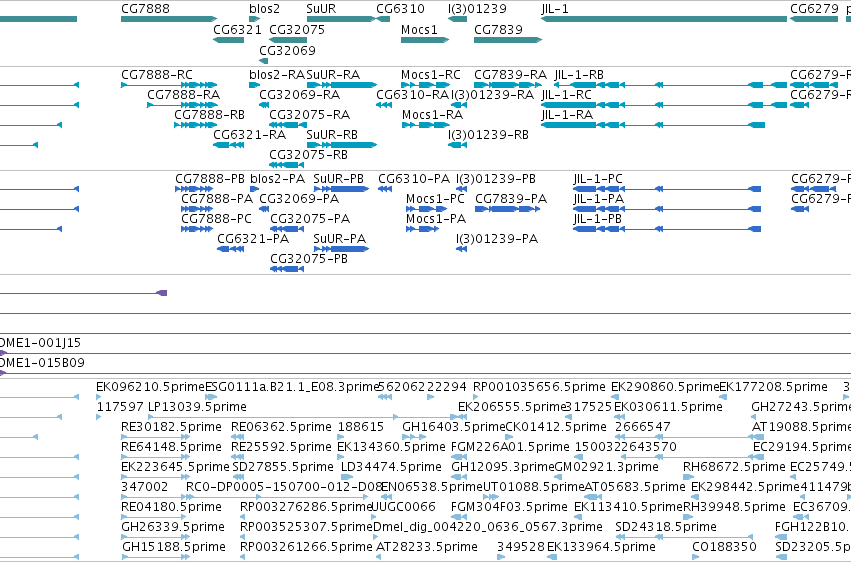Select the CG6321 gene label
Viewport: 851px width, 562px height.
tap(237, 29)
